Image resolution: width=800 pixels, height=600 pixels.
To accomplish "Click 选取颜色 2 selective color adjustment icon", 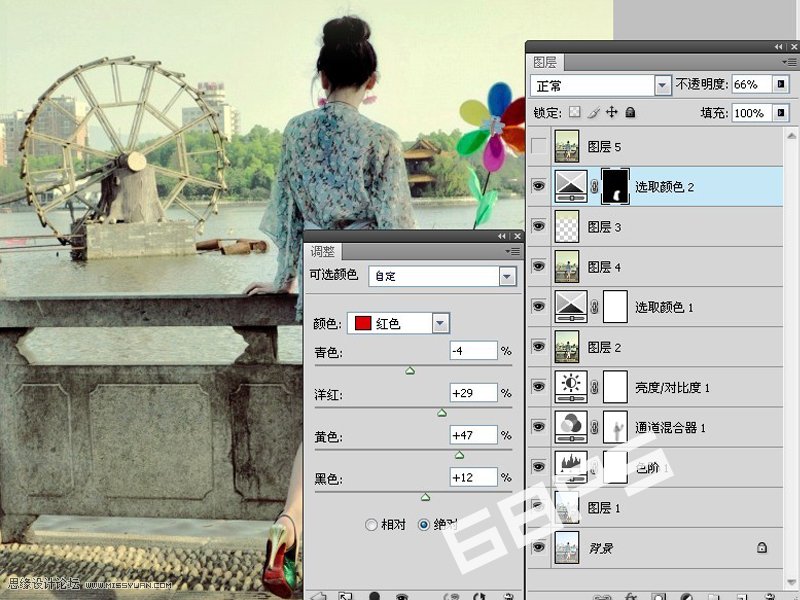I will [571, 186].
